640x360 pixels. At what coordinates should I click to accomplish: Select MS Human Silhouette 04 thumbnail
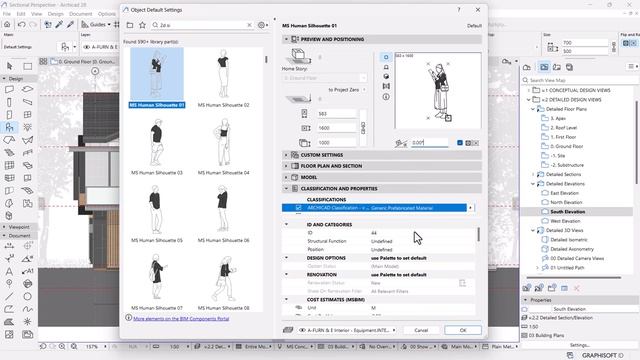pos(223,142)
